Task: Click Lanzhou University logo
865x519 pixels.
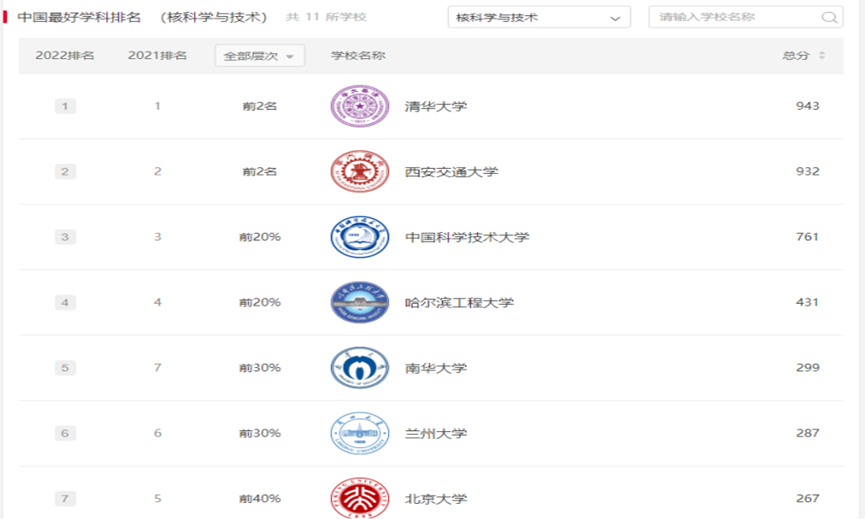Action: (360, 433)
